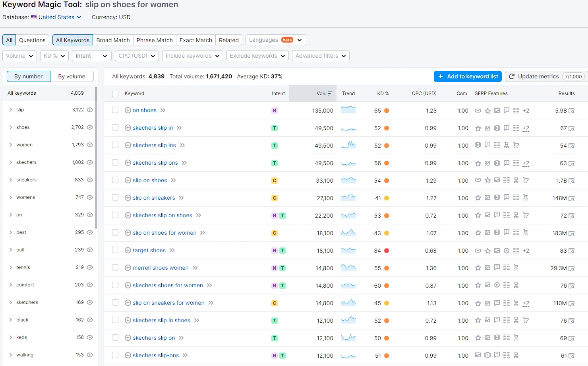Click double-arrow next to 'merrell shoes women'
Image resolution: width=588 pixels, height=366 pixels.
coord(195,268)
